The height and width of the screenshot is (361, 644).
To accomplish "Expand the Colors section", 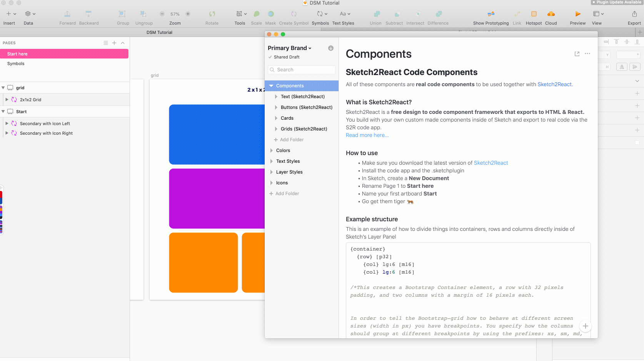I will [x=271, y=150].
